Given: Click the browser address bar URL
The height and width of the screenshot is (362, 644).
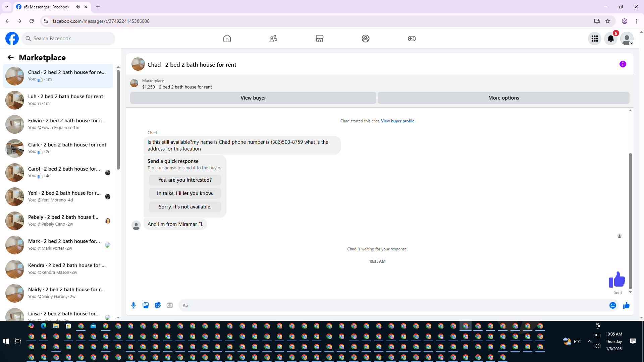Looking at the screenshot, I should point(101,21).
